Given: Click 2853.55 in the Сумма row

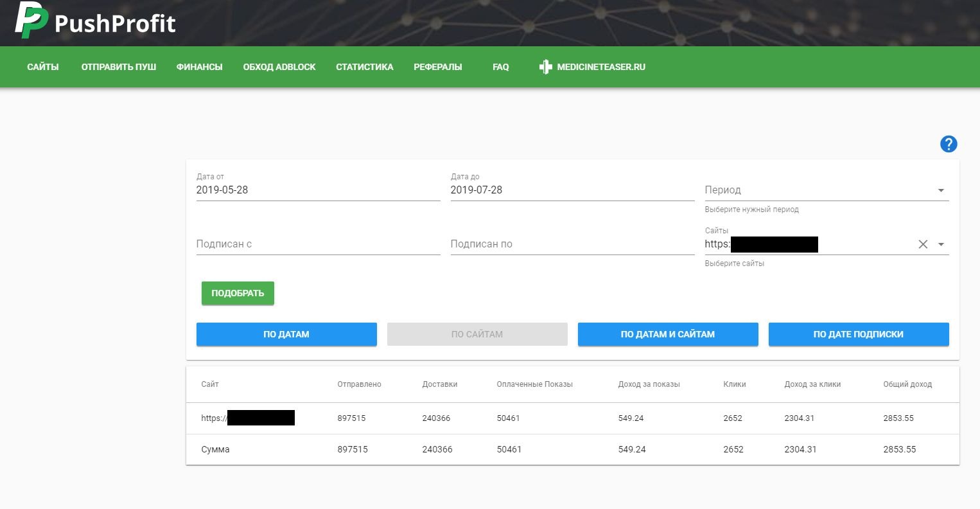Looking at the screenshot, I should (900, 449).
